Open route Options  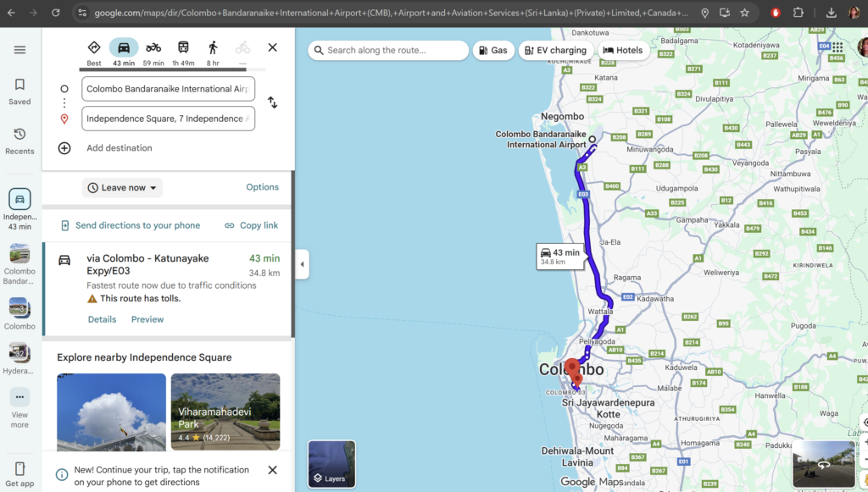click(262, 187)
